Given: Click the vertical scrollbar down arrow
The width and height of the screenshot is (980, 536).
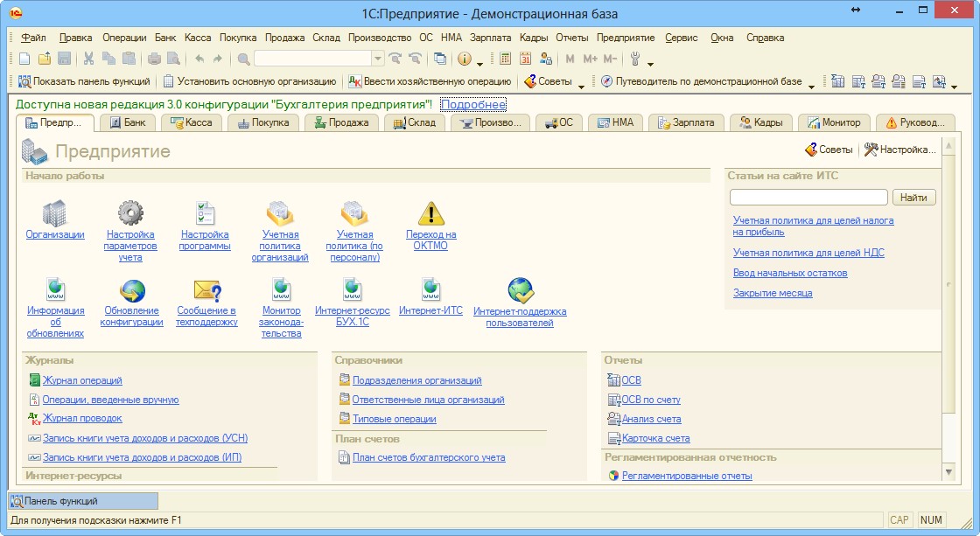Looking at the screenshot, I should [x=949, y=472].
